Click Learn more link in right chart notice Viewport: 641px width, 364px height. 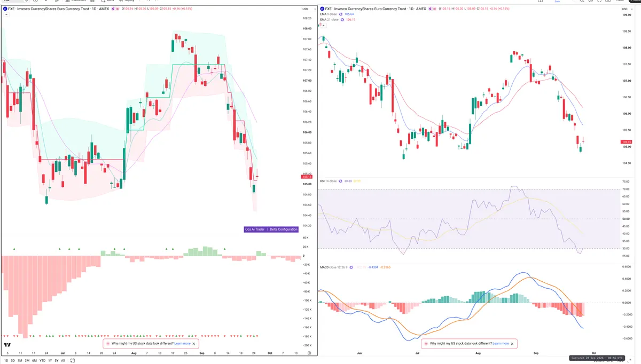tap(501, 344)
